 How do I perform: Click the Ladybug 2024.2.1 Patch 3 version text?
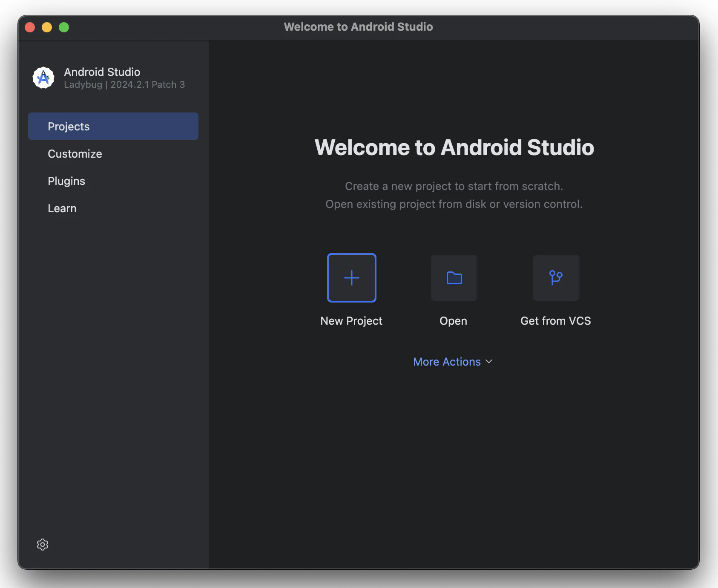124,84
